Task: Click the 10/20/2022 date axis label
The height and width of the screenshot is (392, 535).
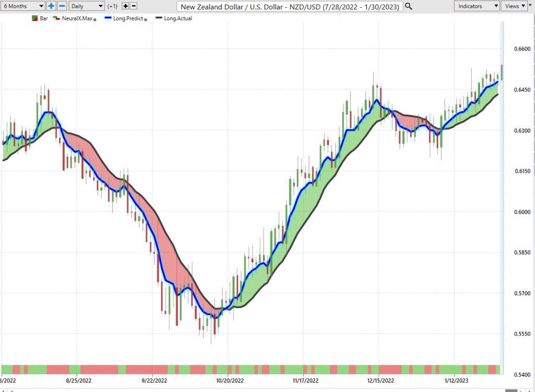Action: click(x=230, y=381)
